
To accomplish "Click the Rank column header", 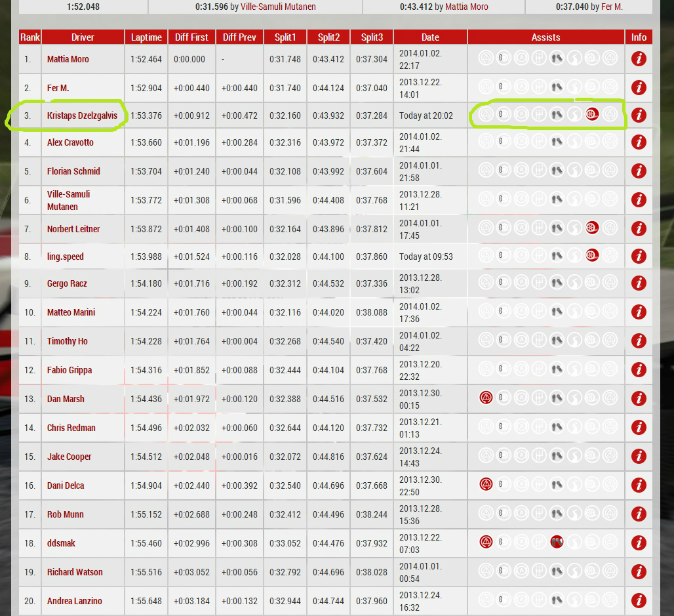I will [x=30, y=37].
